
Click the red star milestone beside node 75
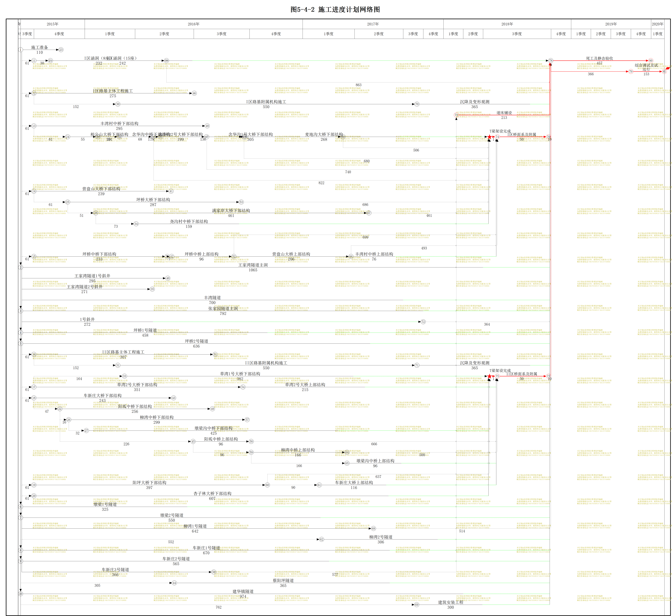[x=490, y=376]
